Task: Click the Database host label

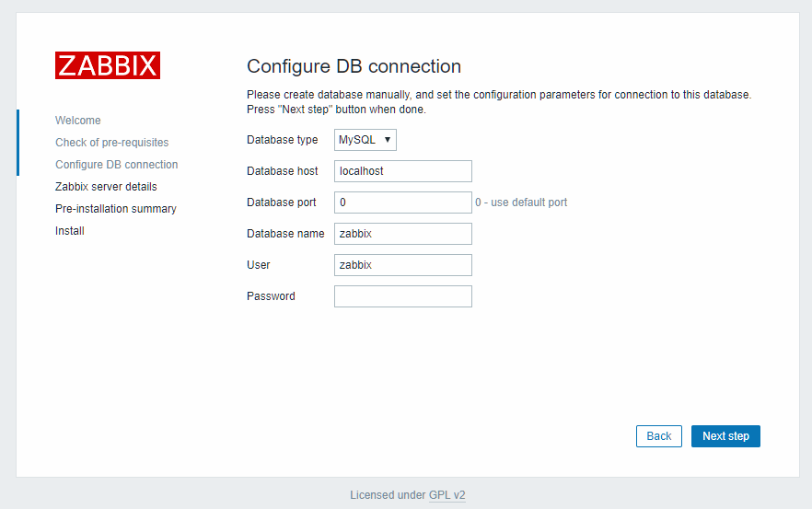Action: [x=283, y=171]
